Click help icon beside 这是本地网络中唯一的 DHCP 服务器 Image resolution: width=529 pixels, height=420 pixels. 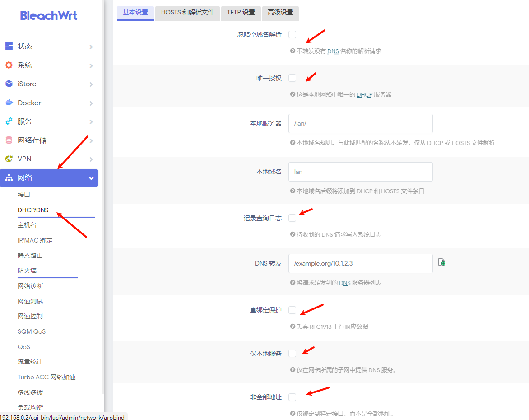[x=292, y=94]
